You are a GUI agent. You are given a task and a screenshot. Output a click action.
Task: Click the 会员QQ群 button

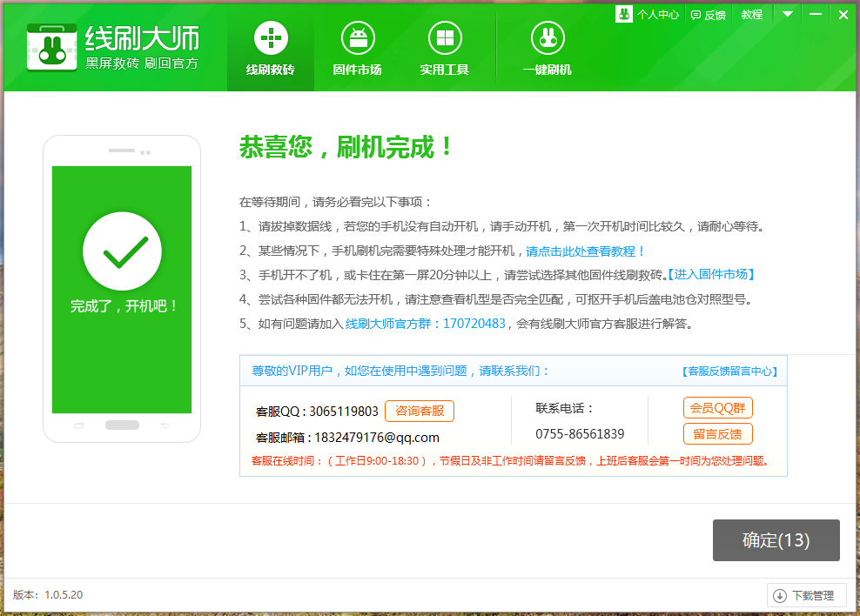[717, 408]
